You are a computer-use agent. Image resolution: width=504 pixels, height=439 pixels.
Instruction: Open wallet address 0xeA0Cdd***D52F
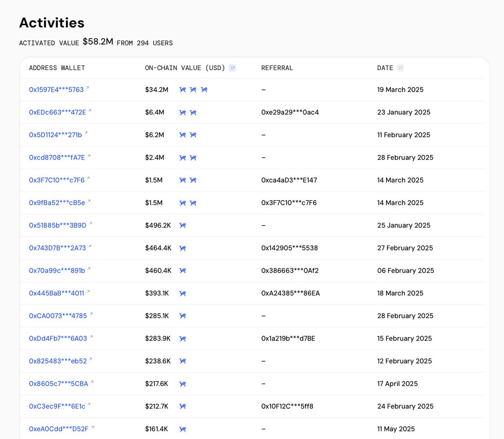pos(59,429)
